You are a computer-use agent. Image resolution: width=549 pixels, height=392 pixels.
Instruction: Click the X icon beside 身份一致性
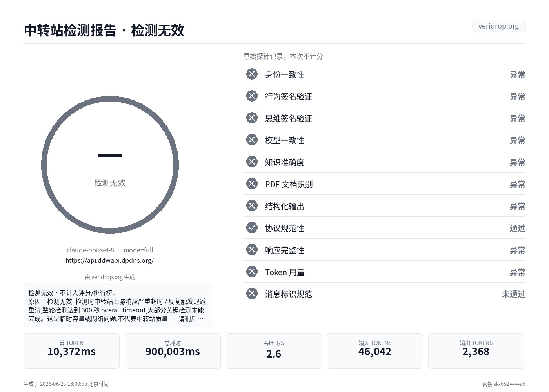[x=252, y=74]
